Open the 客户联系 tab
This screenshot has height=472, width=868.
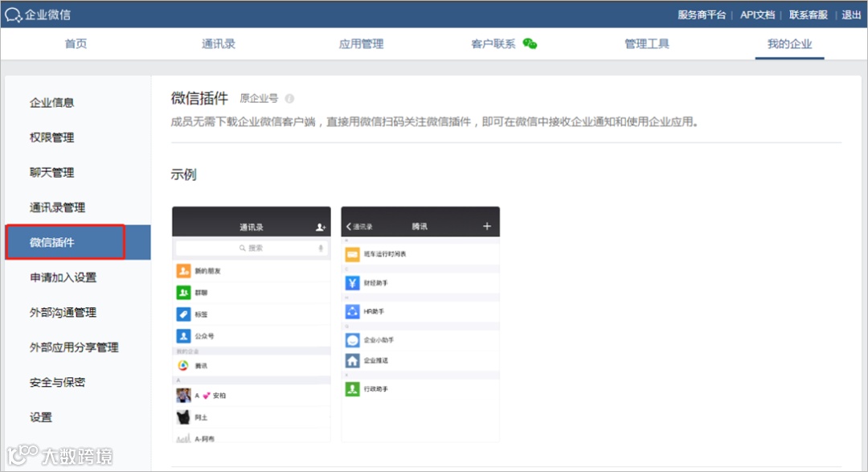coord(493,43)
